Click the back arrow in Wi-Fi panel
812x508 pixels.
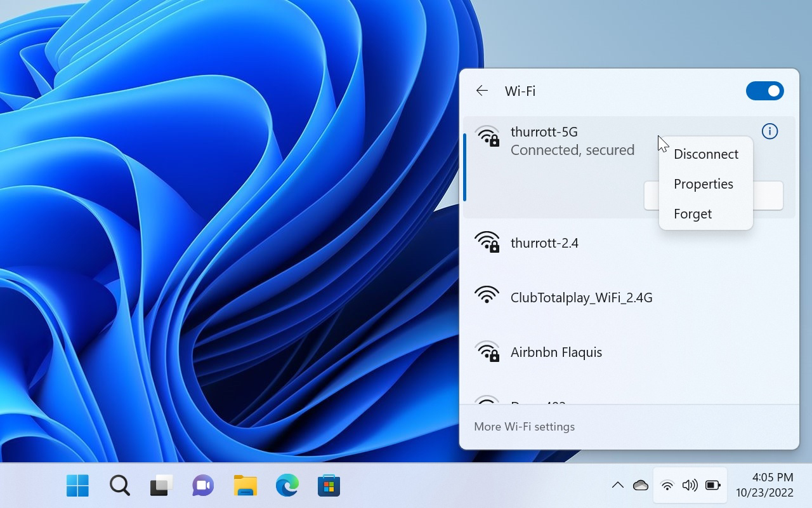click(x=482, y=91)
